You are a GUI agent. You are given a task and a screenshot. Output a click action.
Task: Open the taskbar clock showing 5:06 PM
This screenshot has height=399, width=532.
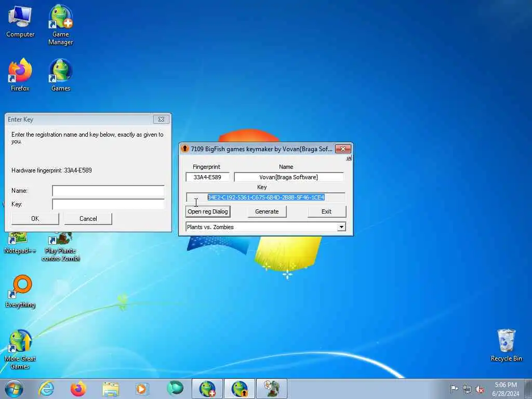coord(506,389)
